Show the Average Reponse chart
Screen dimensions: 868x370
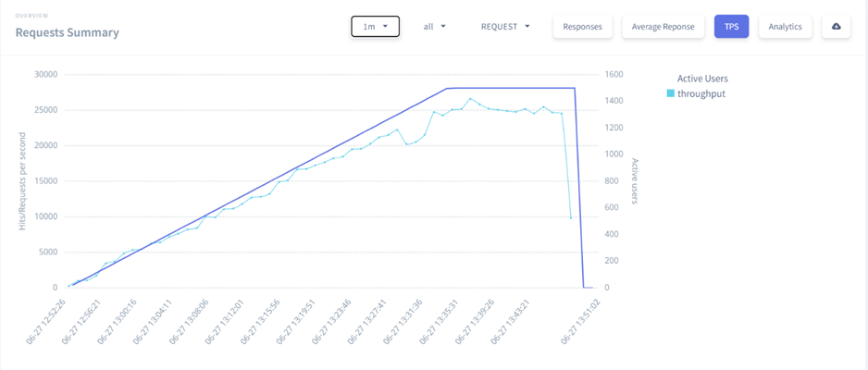tap(663, 27)
